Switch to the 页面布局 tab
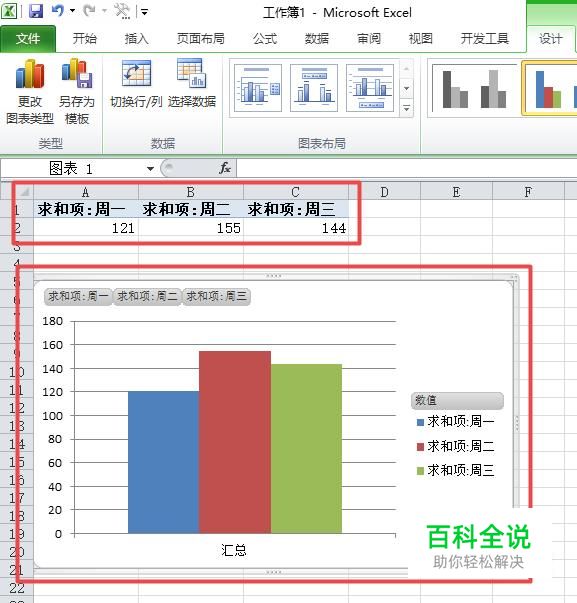Screen dimensions: 577x603 (x=200, y=38)
